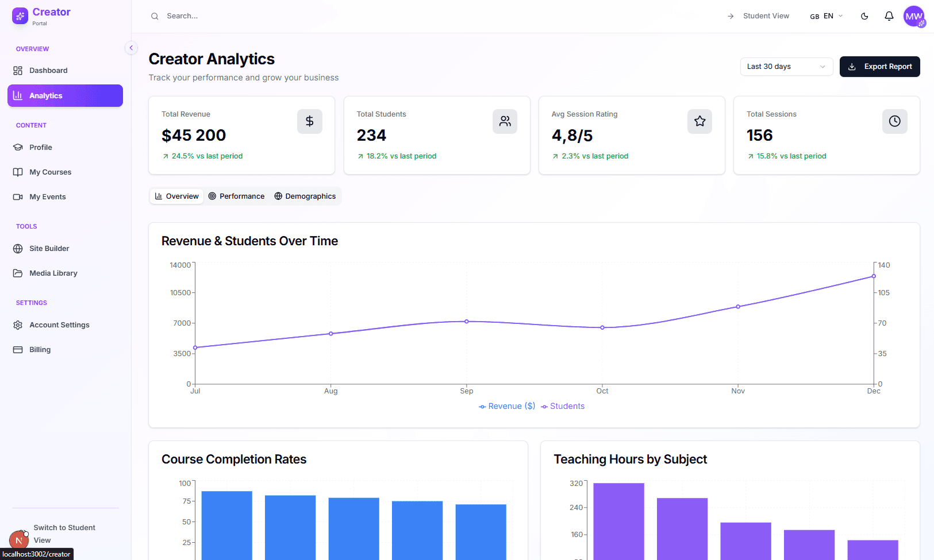The image size is (934, 560).
Task: Click the notifications bell icon
Action: click(x=889, y=16)
